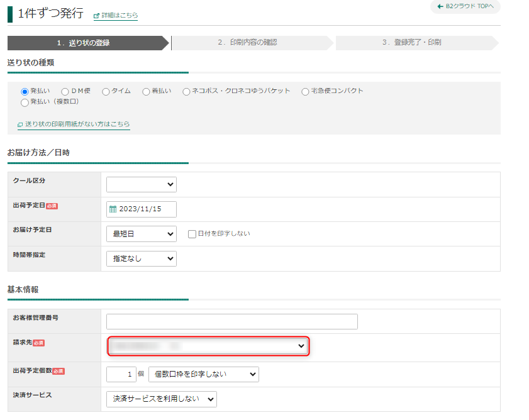This screenshot has height=420, width=529.
Task: Click the お客様管理番号 text field
Action: [x=231, y=321]
